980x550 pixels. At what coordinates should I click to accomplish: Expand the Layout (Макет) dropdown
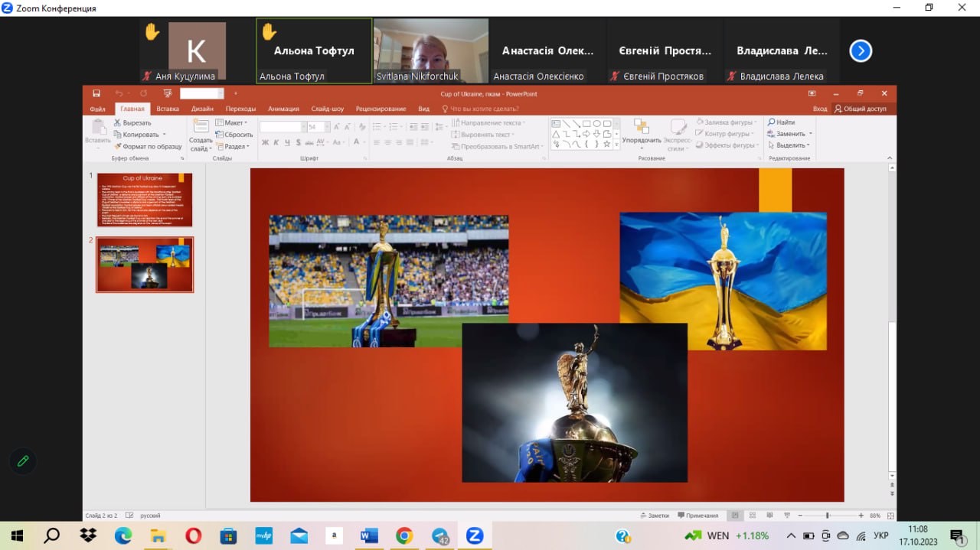point(231,122)
